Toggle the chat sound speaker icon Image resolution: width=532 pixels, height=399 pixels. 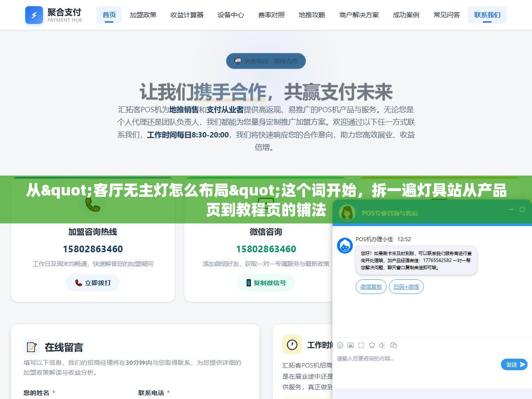(382, 345)
